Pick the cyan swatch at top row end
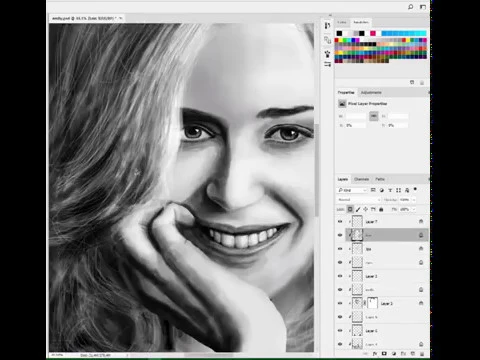 [x=423, y=33]
